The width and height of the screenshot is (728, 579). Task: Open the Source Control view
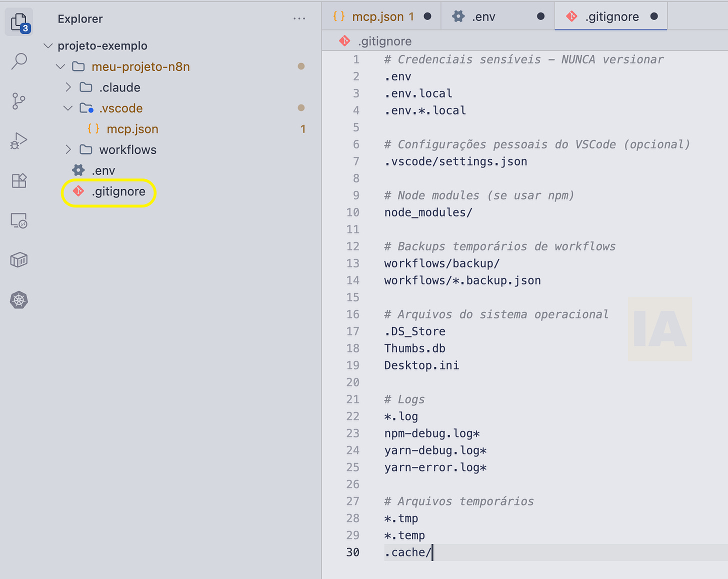(x=18, y=101)
